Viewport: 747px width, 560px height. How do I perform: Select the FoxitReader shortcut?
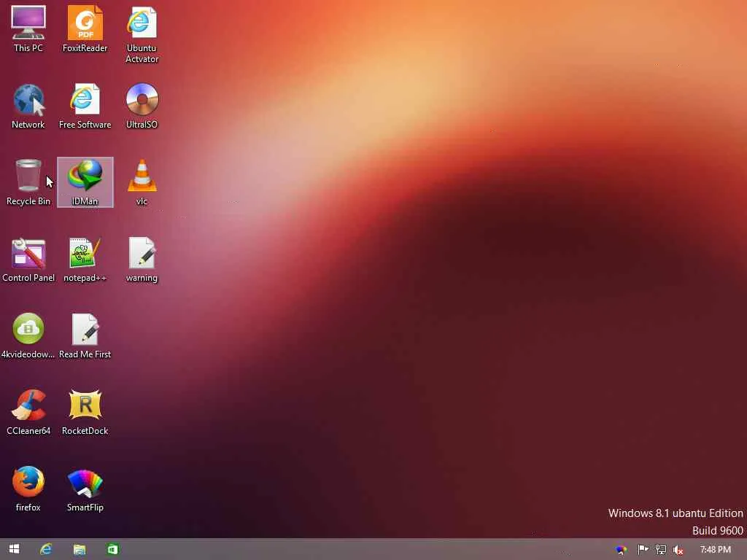pos(85,29)
